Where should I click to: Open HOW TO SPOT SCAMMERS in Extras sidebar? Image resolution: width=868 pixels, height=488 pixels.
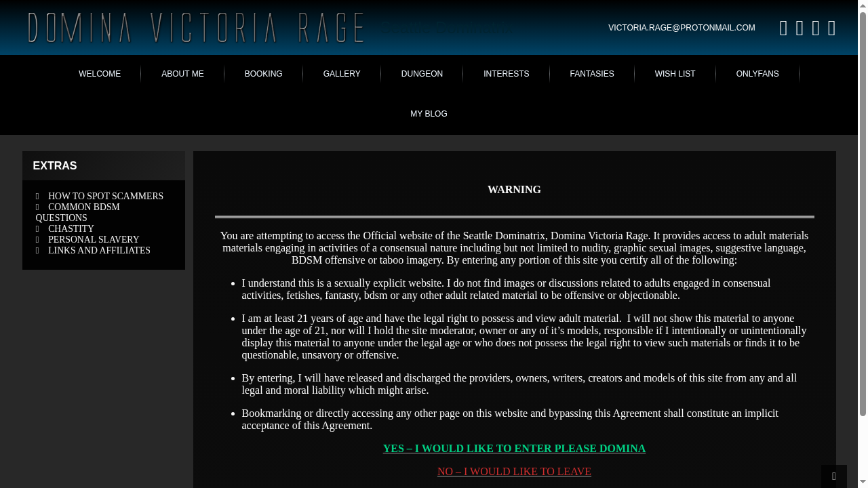tap(105, 196)
